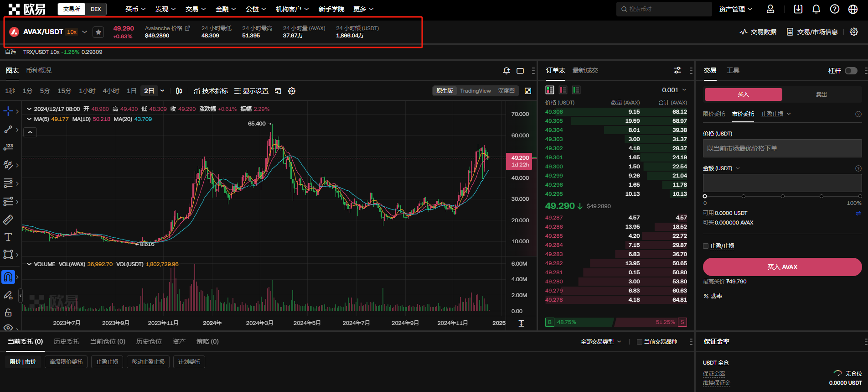
Task: Click the chart reset/restore icon
Action: coord(278,91)
